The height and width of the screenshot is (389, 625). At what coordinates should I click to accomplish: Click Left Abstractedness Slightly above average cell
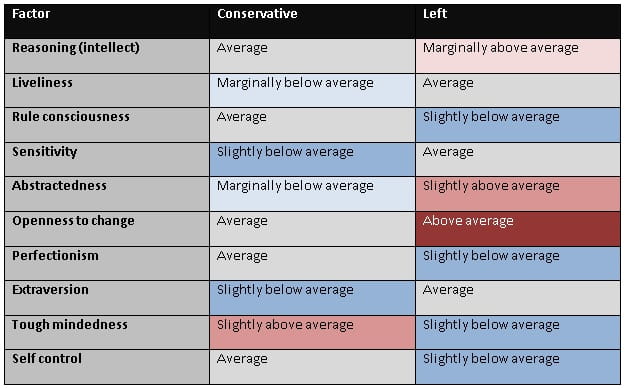518,194
